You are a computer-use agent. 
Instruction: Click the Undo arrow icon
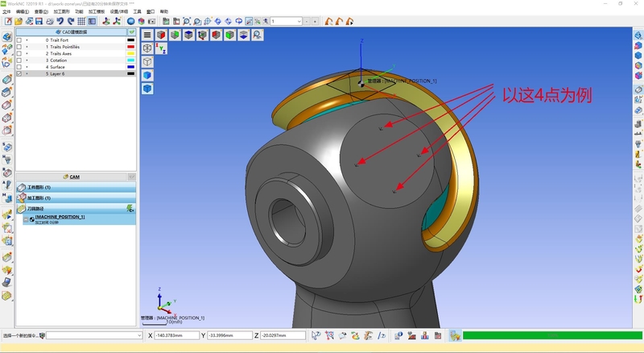tap(60, 21)
